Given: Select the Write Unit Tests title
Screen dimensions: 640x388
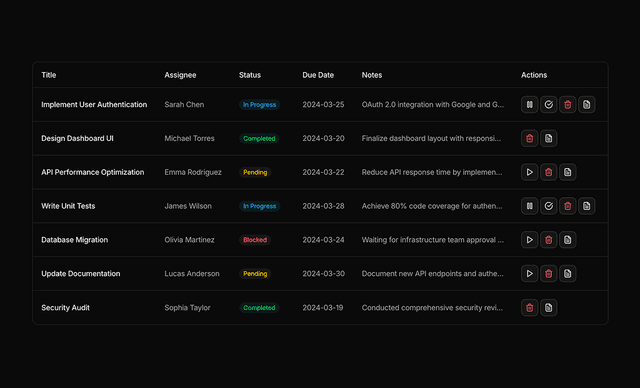Looking at the screenshot, I should pos(68,206).
